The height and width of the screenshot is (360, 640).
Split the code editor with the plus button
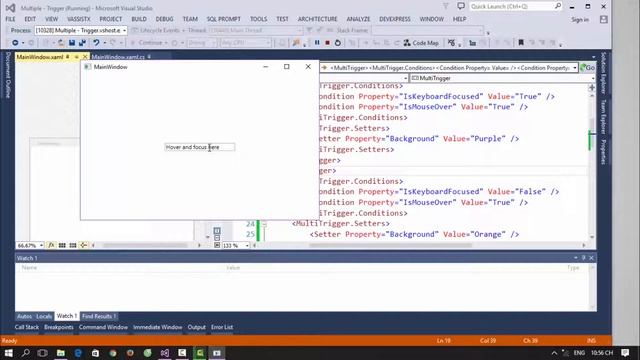(x=592, y=87)
